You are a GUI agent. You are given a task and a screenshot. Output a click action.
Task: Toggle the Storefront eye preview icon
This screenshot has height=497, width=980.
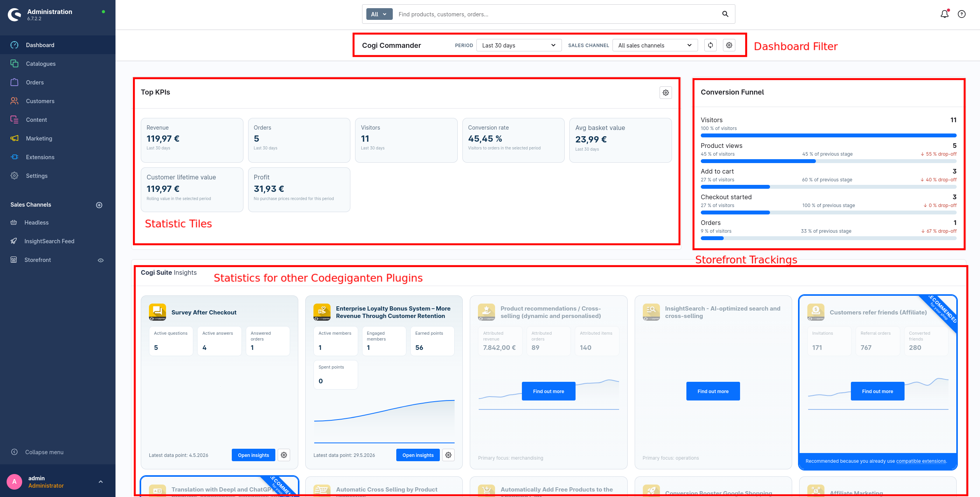101,260
